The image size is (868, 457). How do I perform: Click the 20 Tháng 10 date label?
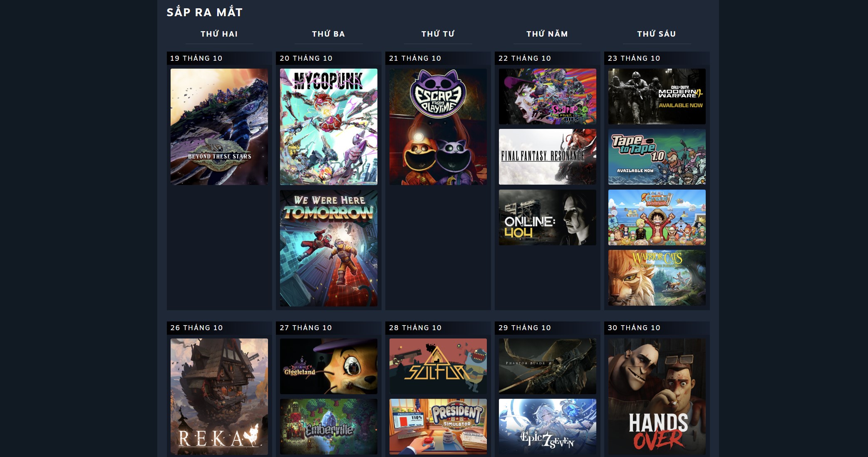pyautogui.click(x=306, y=58)
